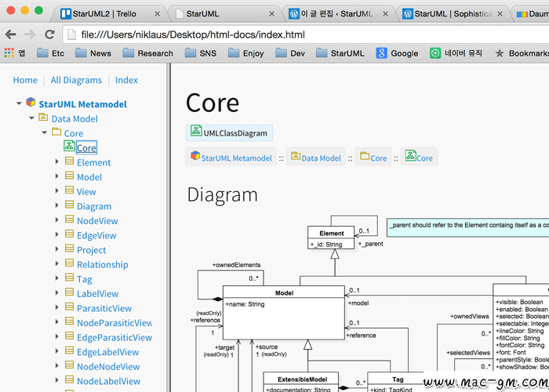
Task: Click the class icon beside LabelView
Action: (69, 292)
